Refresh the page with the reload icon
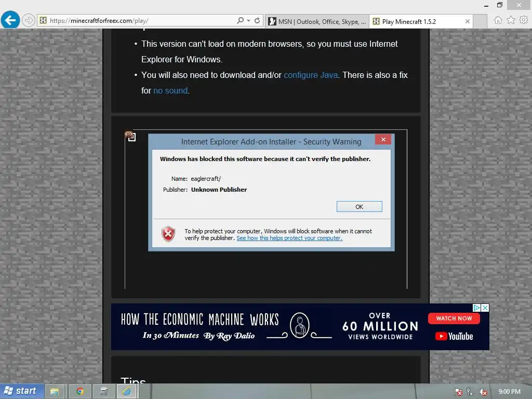This screenshot has width=532, height=399. coord(257,20)
